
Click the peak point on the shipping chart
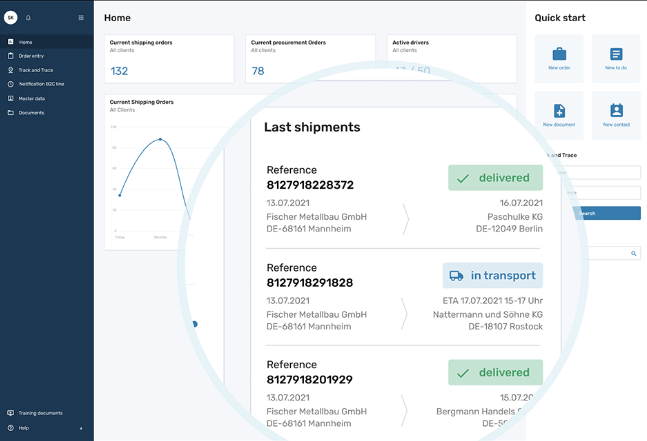pos(160,139)
